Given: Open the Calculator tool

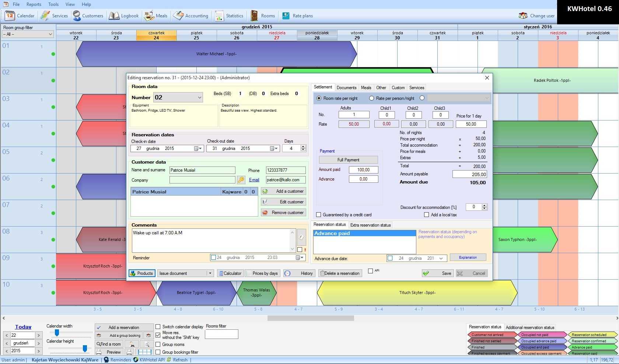Looking at the screenshot, I should coord(230,273).
